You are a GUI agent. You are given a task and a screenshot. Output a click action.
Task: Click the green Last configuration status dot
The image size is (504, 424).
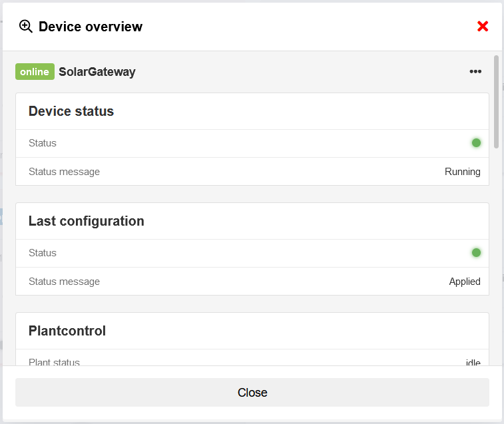pos(476,252)
